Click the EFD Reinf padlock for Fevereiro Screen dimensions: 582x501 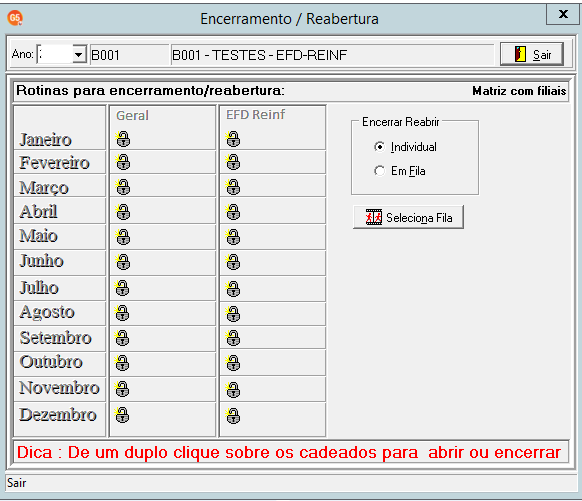click(x=233, y=162)
